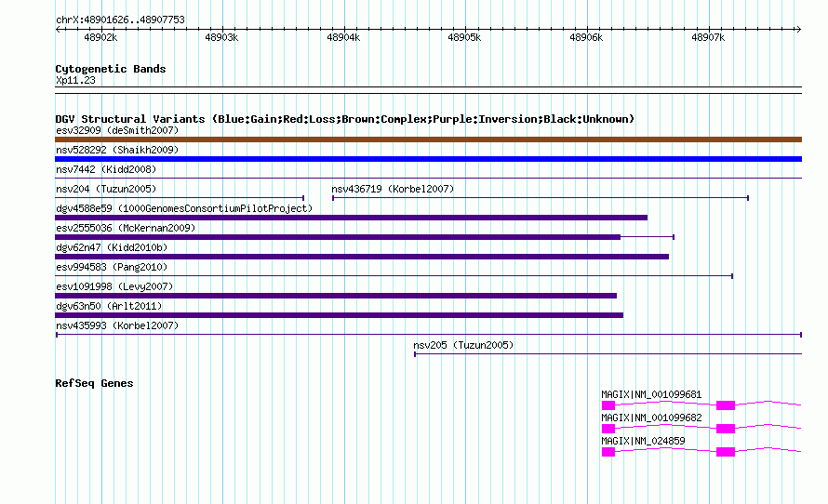Image resolution: width=828 pixels, height=504 pixels.
Task: Click the purple esv1091998 variant bar
Action: tap(336, 296)
